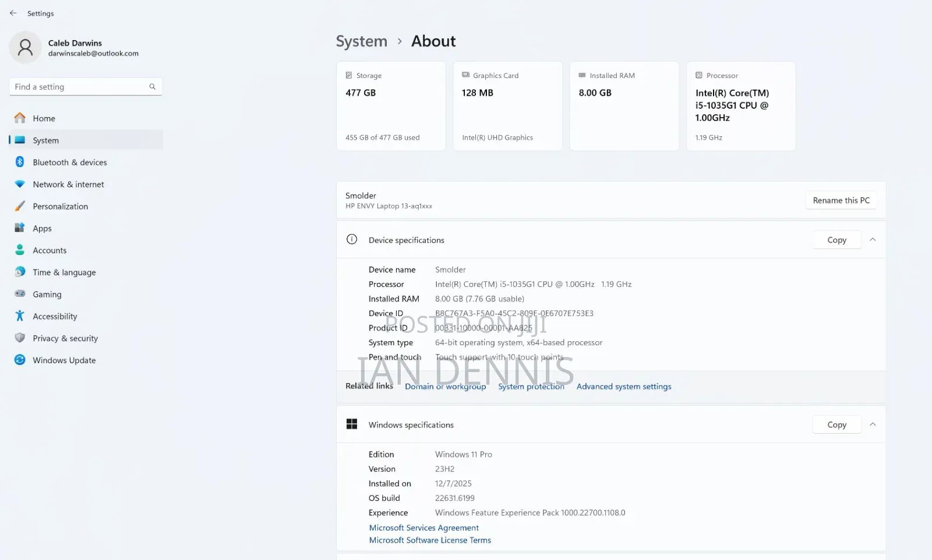Open Personalization settings
Screen dimensions: 932x560
[x=86, y=206]
